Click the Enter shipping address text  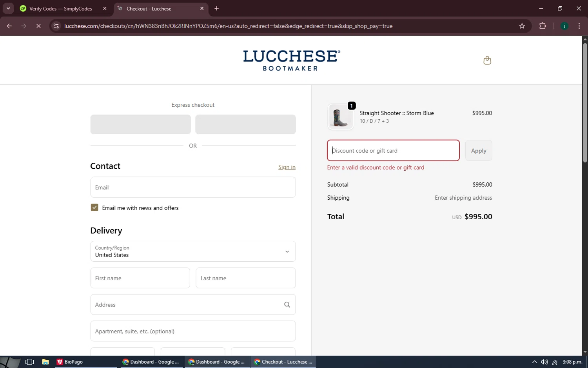point(463,198)
